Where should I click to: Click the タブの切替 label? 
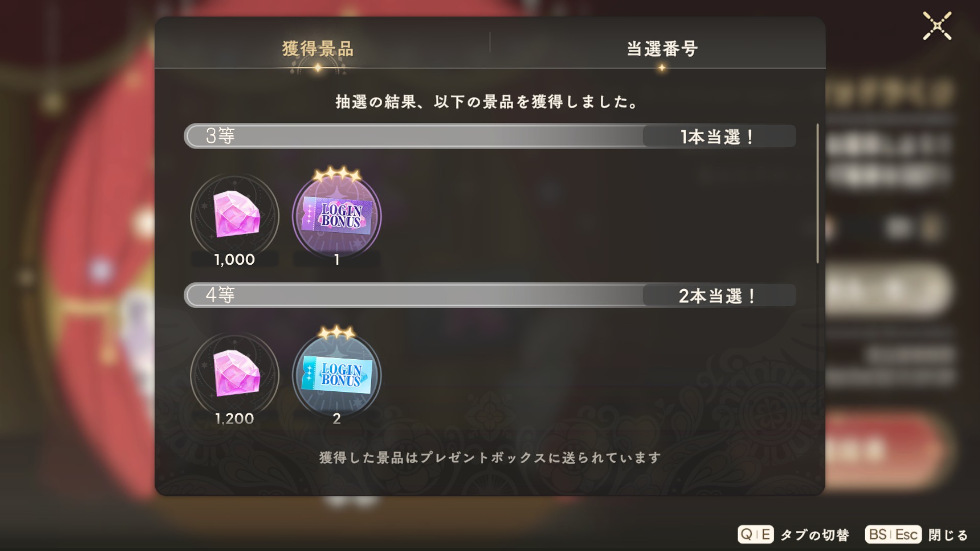815,535
